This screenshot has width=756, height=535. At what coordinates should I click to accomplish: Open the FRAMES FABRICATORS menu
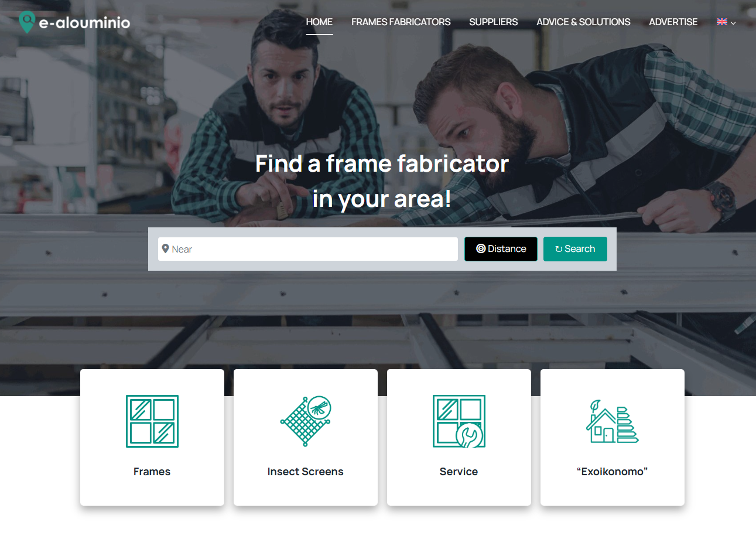401,22
